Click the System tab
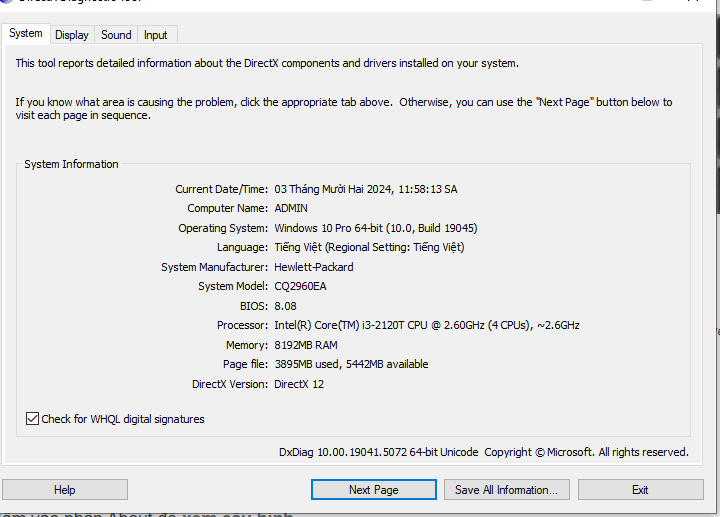The height and width of the screenshot is (517, 720). click(26, 33)
